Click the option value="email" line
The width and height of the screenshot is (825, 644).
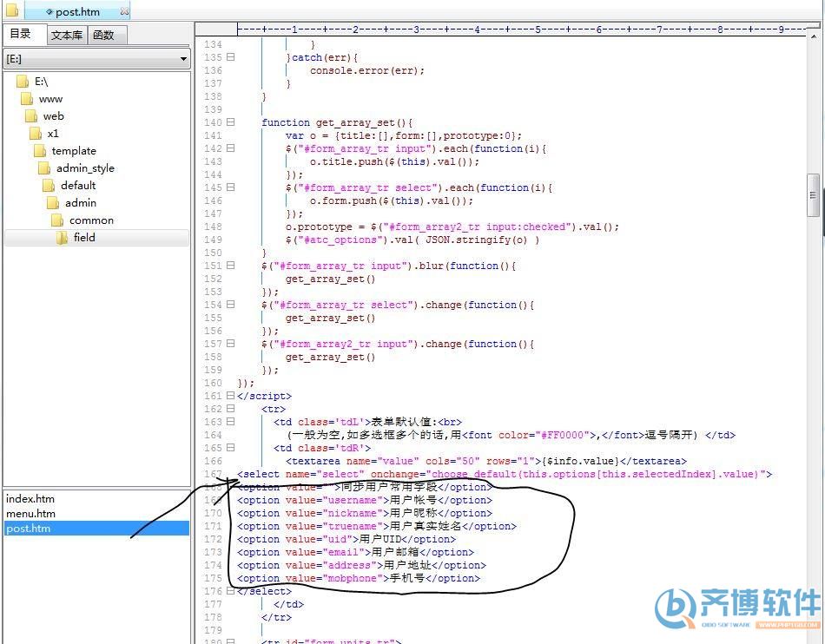pos(356,552)
